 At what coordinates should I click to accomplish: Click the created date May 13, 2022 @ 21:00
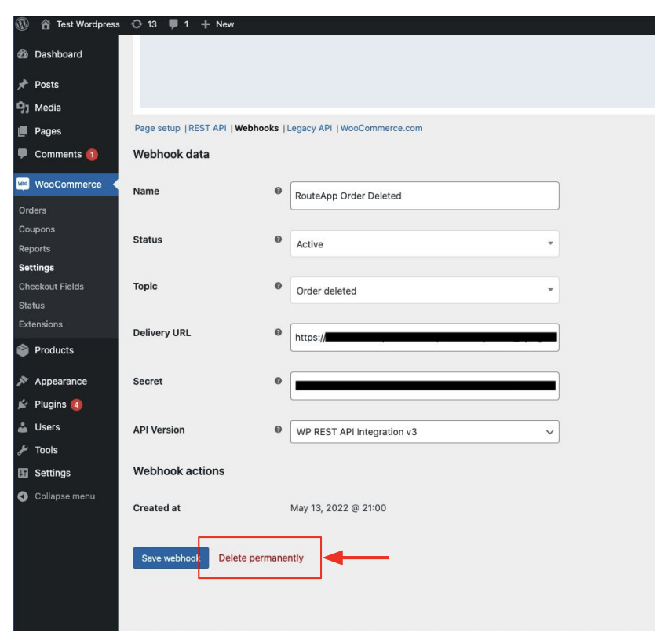[x=338, y=508]
